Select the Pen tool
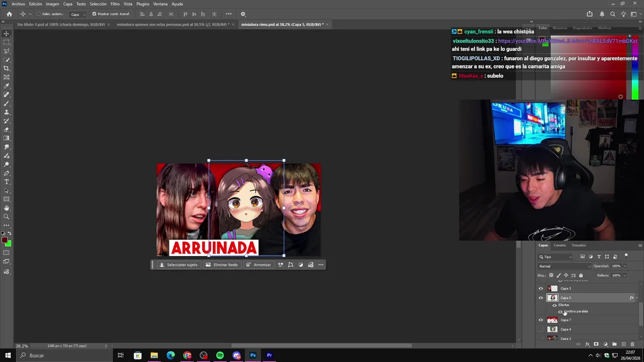This screenshot has width=644, height=362. point(7,173)
